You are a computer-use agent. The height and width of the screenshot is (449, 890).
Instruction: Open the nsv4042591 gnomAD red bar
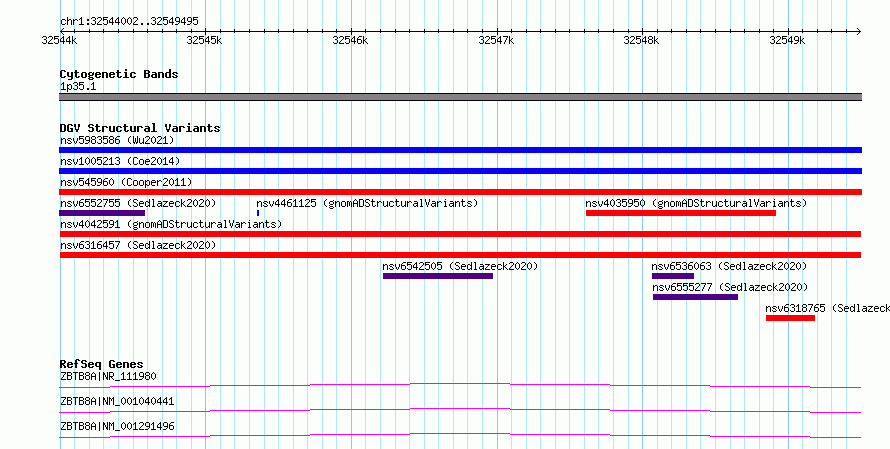[460, 234]
